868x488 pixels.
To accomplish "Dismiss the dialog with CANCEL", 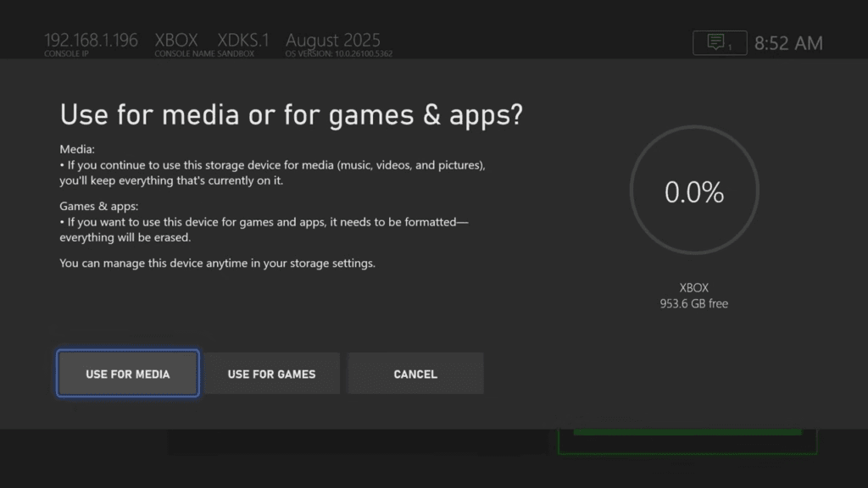I will (x=415, y=373).
